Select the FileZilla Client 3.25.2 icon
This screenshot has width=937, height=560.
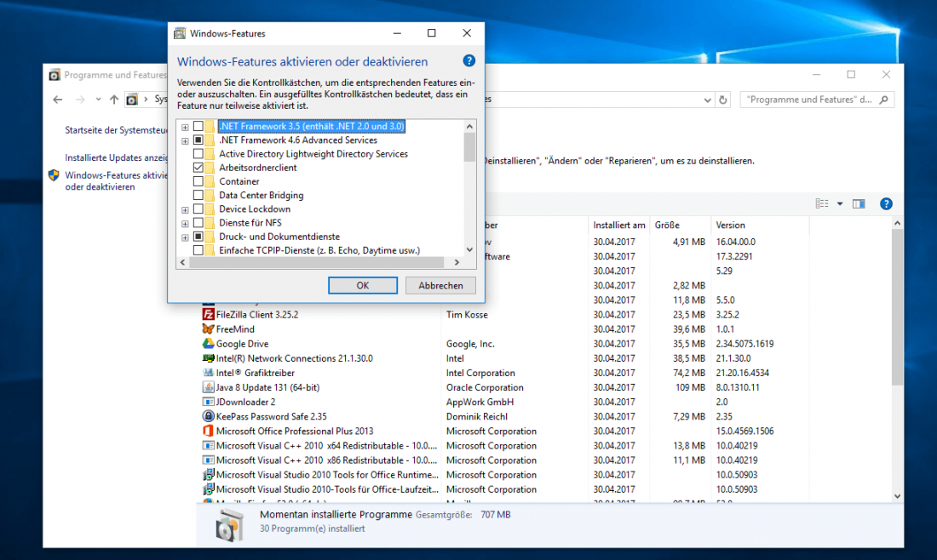point(205,314)
